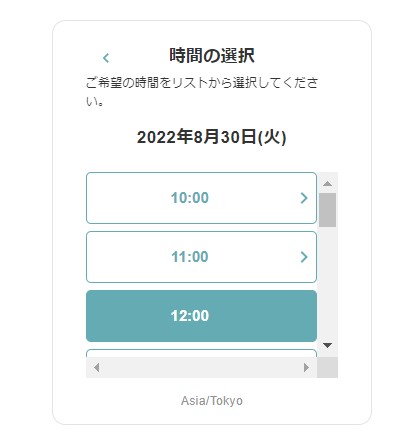Image resolution: width=418 pixels, height=435 pixels.
Task: Click the chevron arrow on the 11:00 slot
Action: point(304,257)
